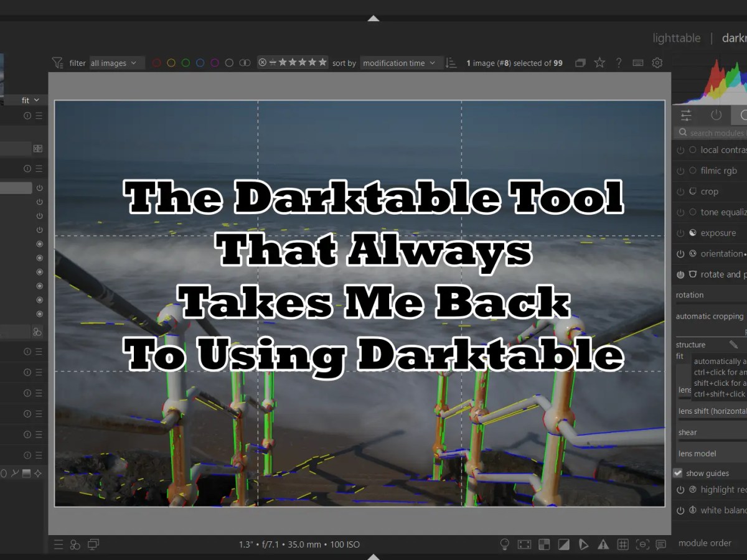Disable the orientation module

click(680, 254)
